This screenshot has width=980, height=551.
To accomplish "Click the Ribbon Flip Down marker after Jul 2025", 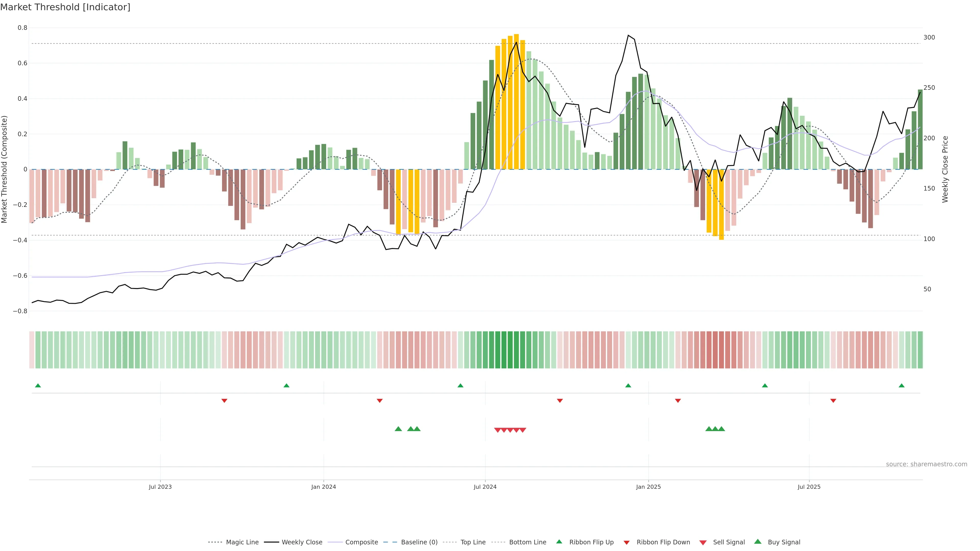I will tap(833, 401).
